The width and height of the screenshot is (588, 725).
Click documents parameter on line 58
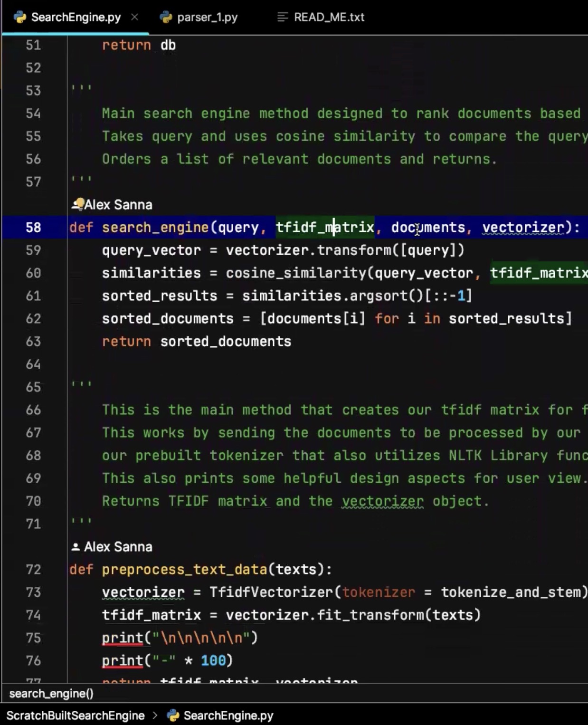coord(428,227)
